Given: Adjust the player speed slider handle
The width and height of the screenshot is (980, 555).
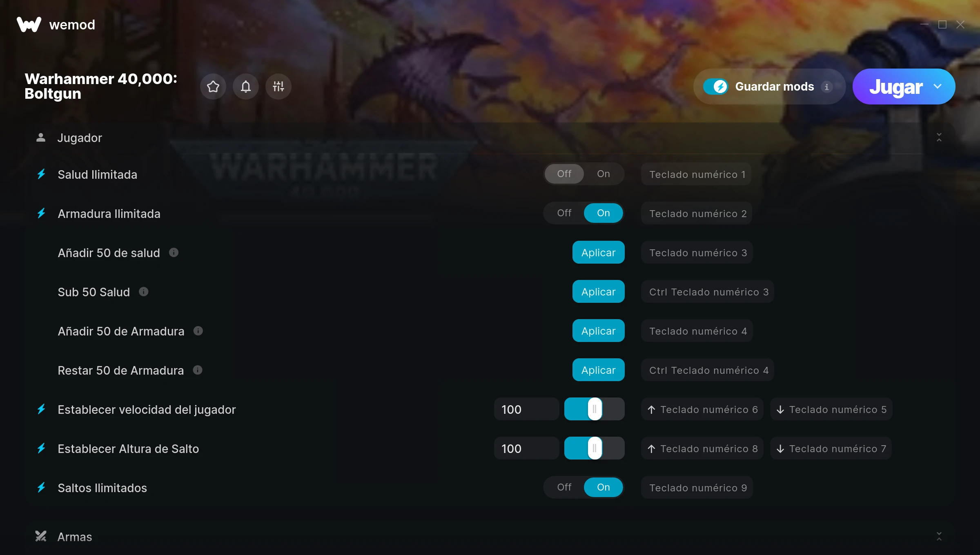Looking at the screenshot, I should [595, 409].
